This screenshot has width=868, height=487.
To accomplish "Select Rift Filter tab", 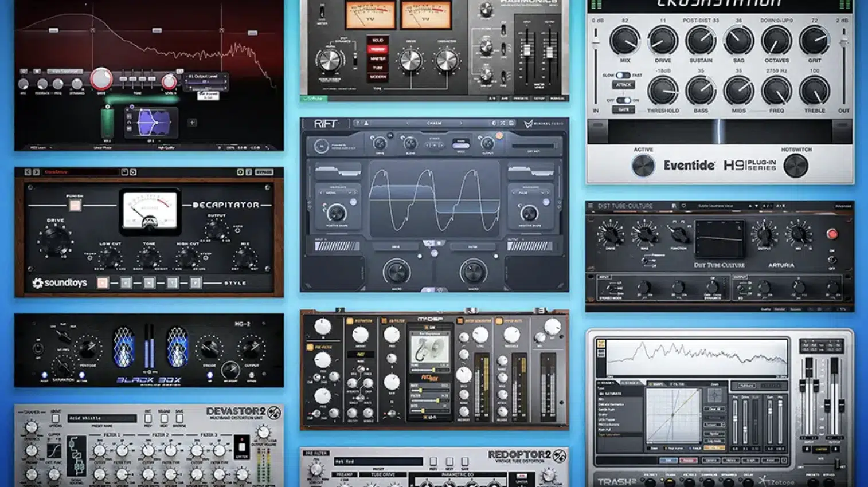I will pos(472,247).
